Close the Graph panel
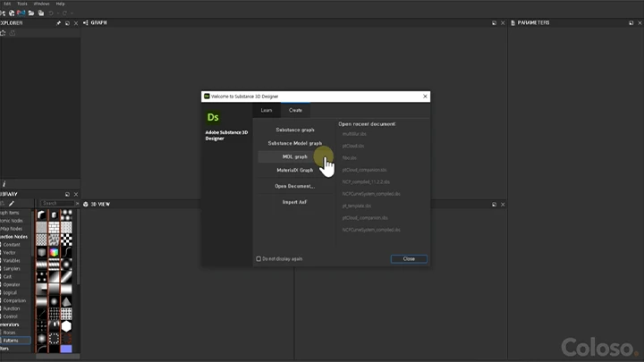This screenshot has height=362, width=644. 503,23
